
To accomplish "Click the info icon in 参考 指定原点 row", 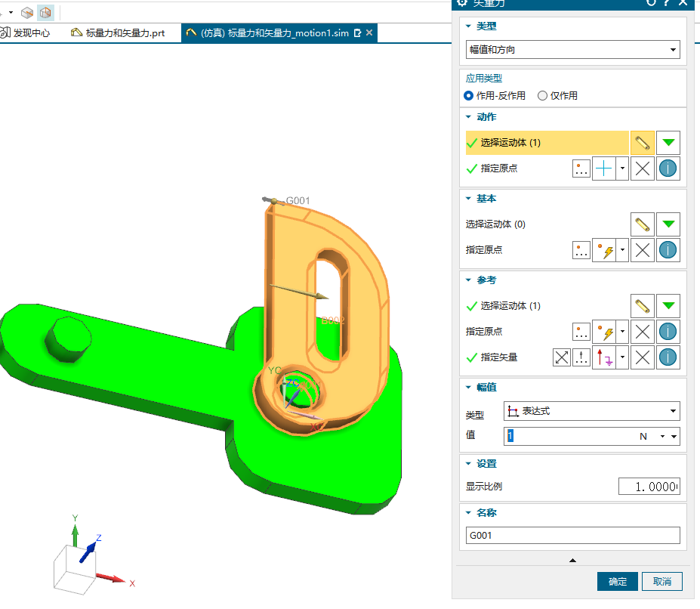I will (668, 332).
